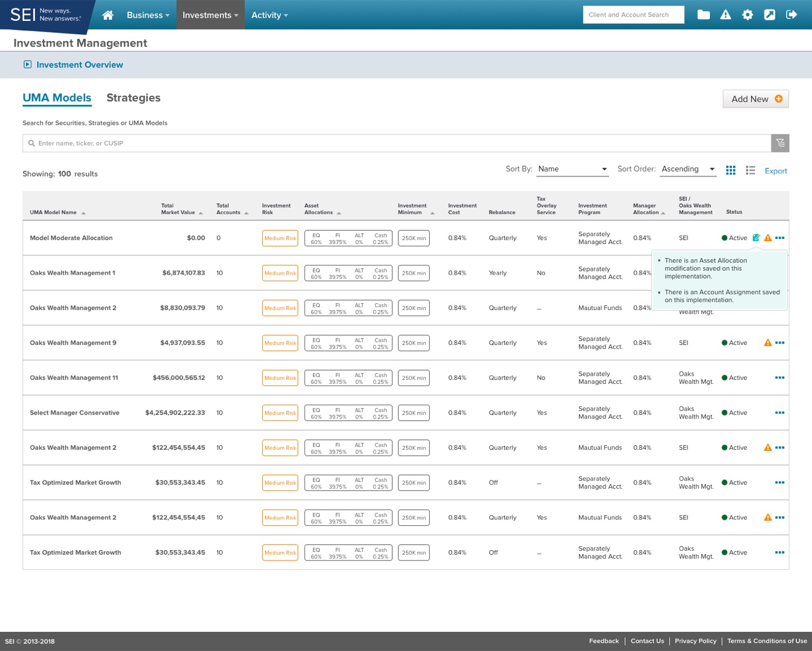Image resolution: width=812 pixels, height=651 pixels.
Task: Open more options for first Tax Optimized Market Growth
Action: tap(780, 482)
